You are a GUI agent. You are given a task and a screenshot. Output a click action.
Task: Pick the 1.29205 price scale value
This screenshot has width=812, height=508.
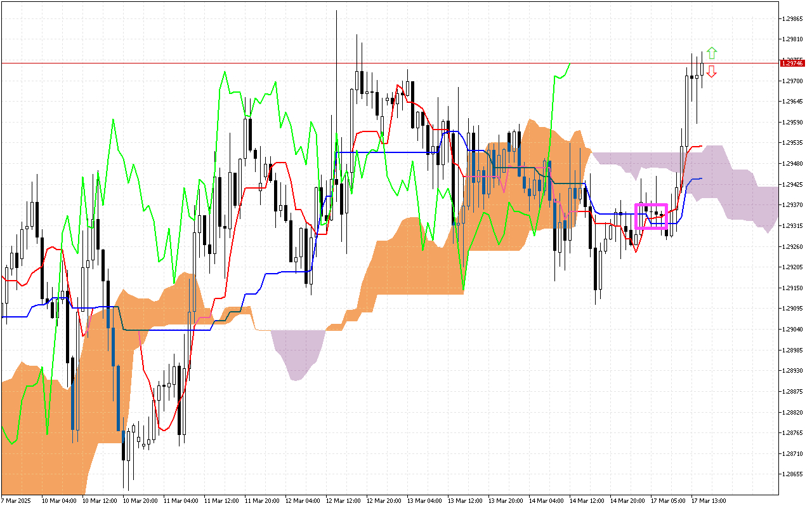tap(792, 267)
